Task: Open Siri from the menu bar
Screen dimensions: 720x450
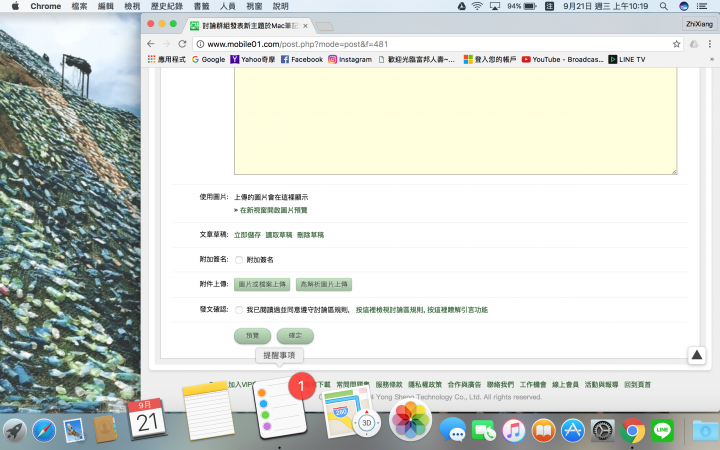Action: point(684,6)
